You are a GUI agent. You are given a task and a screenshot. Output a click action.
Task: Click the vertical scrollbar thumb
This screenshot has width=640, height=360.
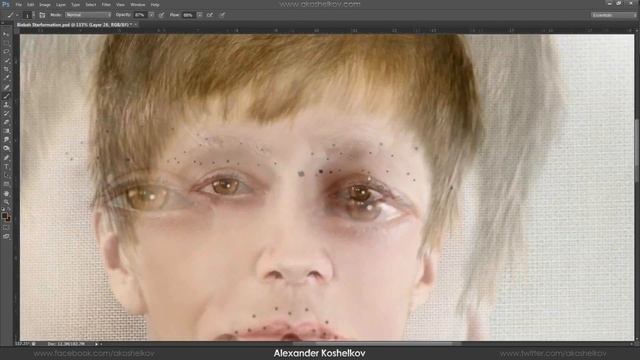click(637, 150)
